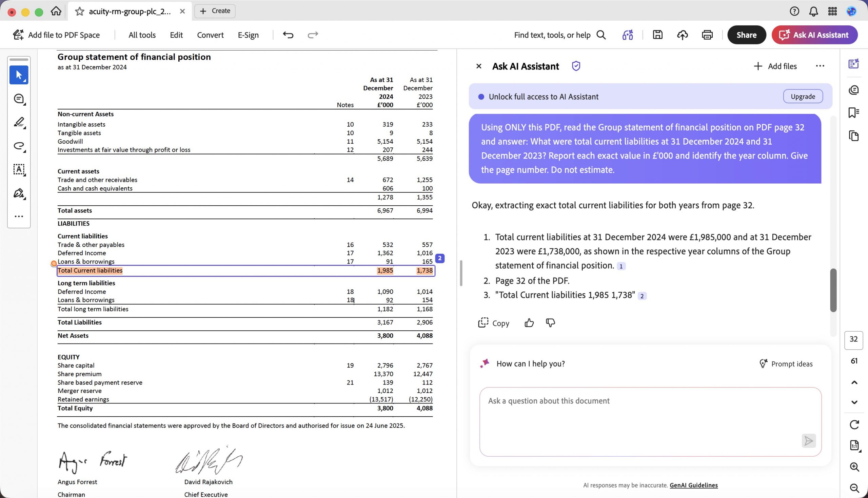Open more tools ellipsis in left toolbar

tap(19, 216)
